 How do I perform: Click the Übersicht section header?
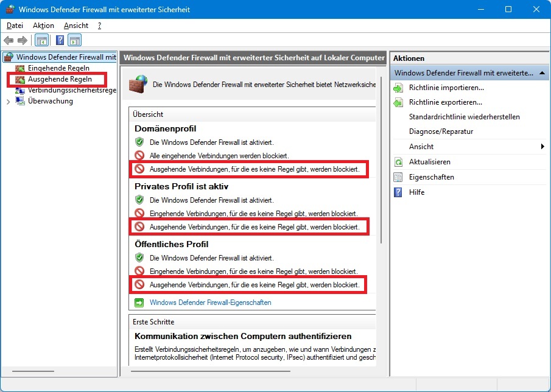coord(148,114)
